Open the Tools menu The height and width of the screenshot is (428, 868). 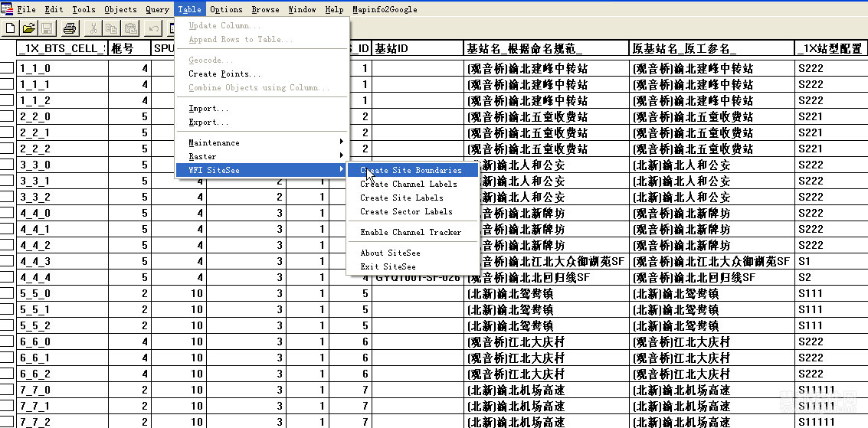(84, 9)
